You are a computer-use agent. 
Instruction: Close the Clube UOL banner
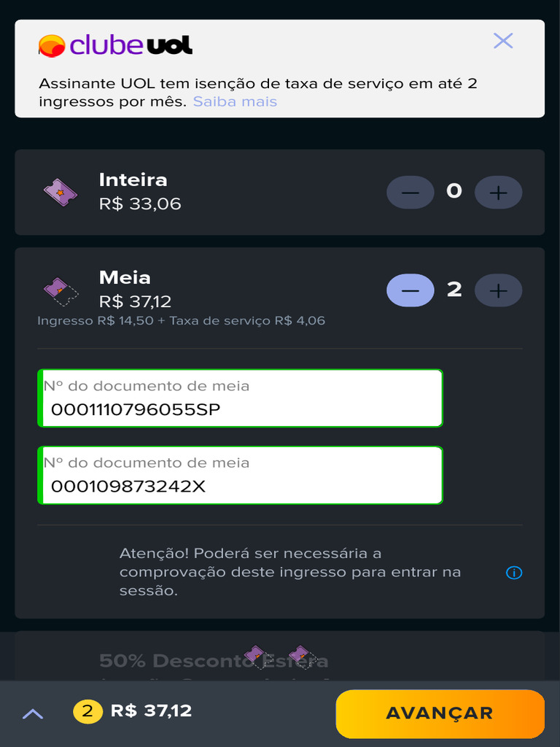(503, 41)
